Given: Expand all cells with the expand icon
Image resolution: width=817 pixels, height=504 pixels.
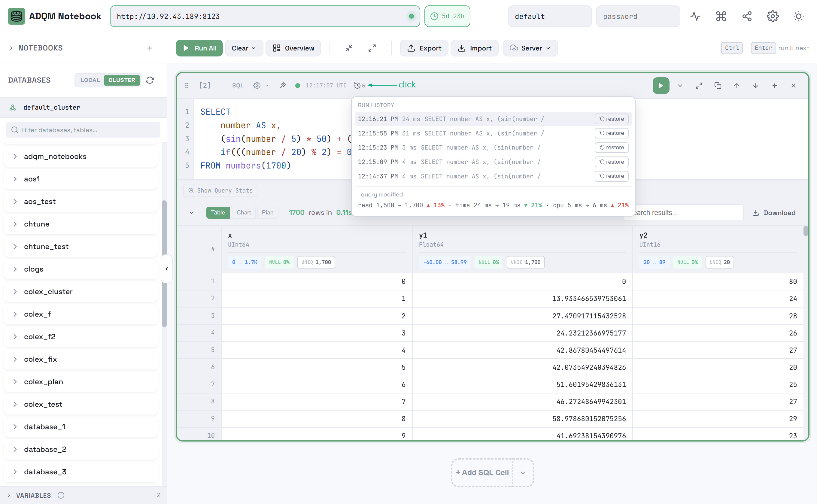Looking at the screenshot, I should tap(372, 48).
